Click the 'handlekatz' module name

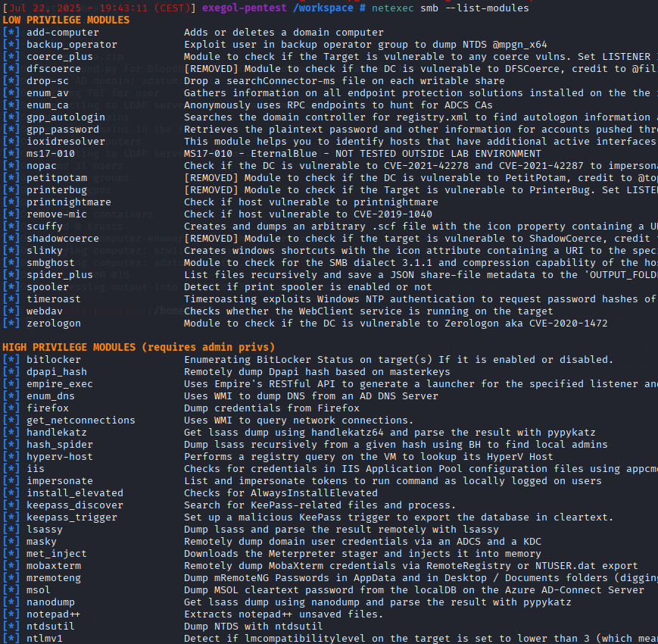[57, 433]
